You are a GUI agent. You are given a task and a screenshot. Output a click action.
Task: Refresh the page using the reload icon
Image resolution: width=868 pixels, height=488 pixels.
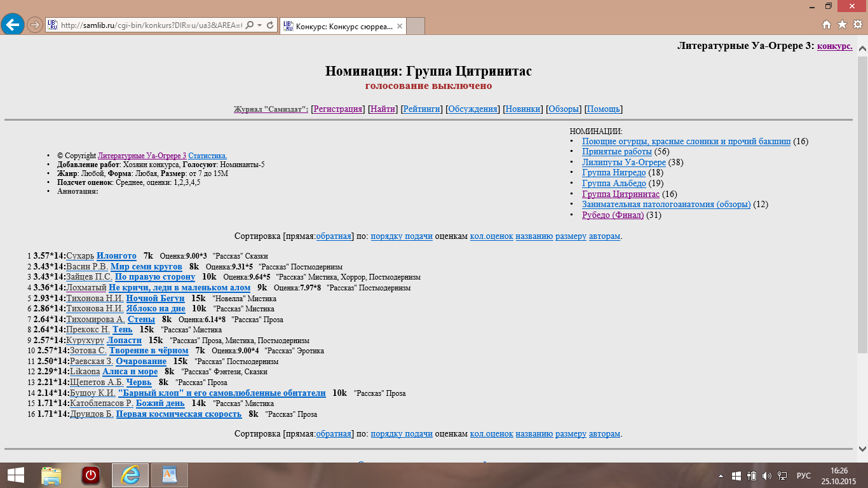pyautogui.click(x=270, y=25)
